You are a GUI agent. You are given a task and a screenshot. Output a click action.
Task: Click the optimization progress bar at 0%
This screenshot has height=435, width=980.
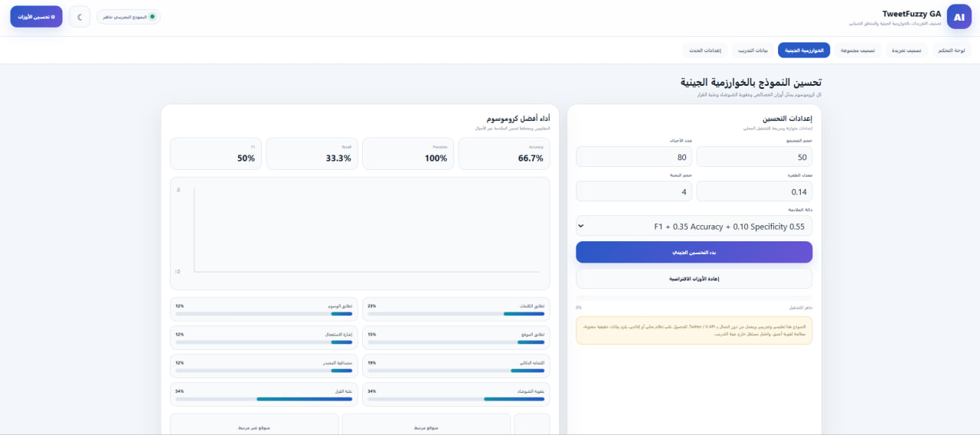tap(694, 298)
